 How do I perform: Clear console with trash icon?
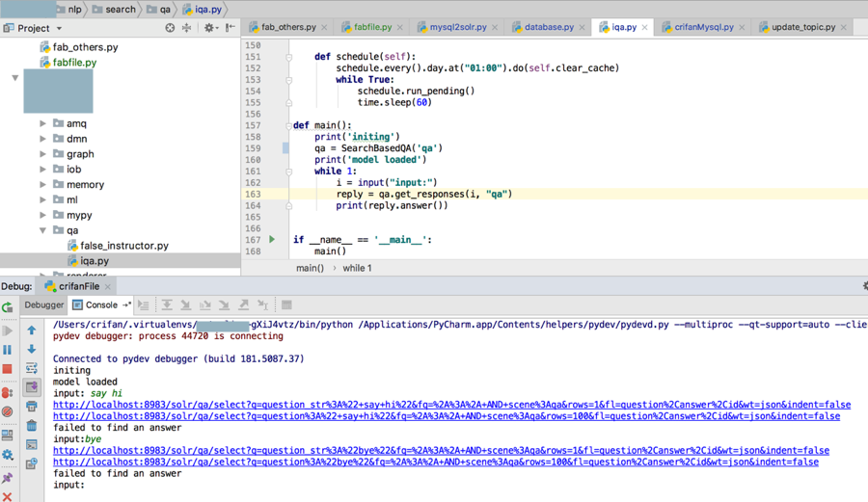32,426
